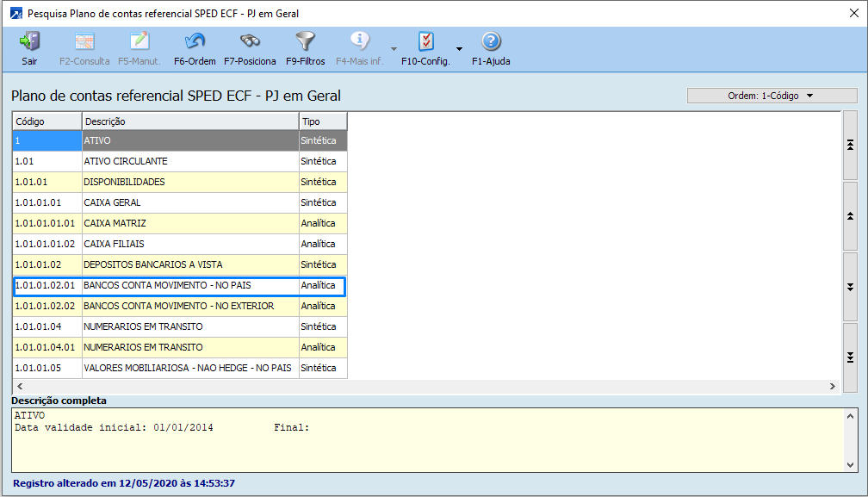Open dropdown arrow next to F10-Config.
Viewport: 868px width, 497px height.
pos(459,49)
